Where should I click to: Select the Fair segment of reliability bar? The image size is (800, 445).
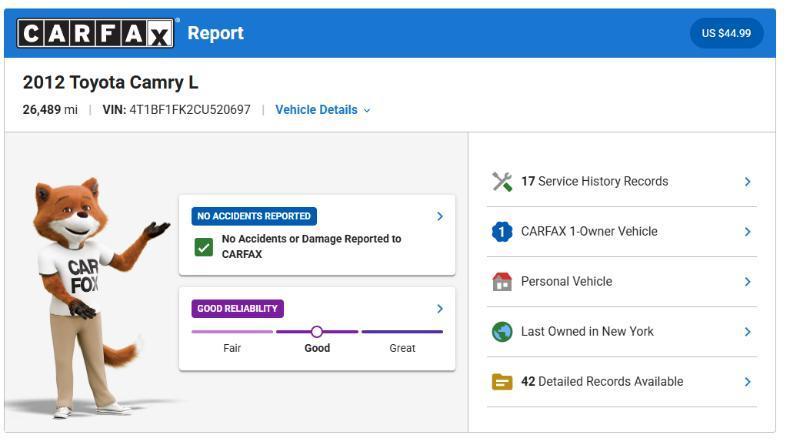(x=232, y=332)
